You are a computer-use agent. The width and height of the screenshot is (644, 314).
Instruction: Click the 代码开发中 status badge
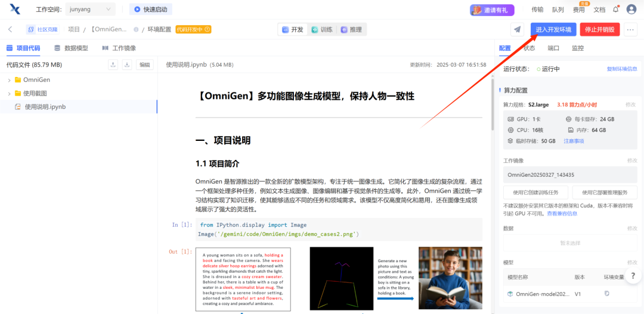tap(193, 29)
